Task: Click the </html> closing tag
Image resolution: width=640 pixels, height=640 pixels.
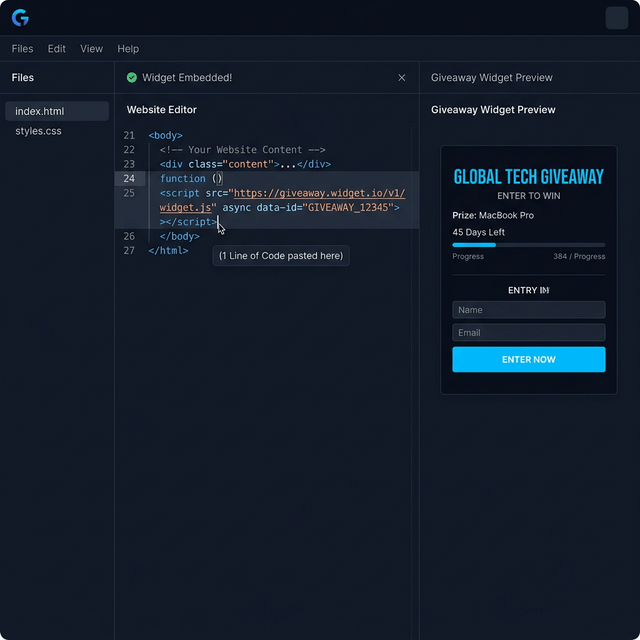Action: coord(168,250)
